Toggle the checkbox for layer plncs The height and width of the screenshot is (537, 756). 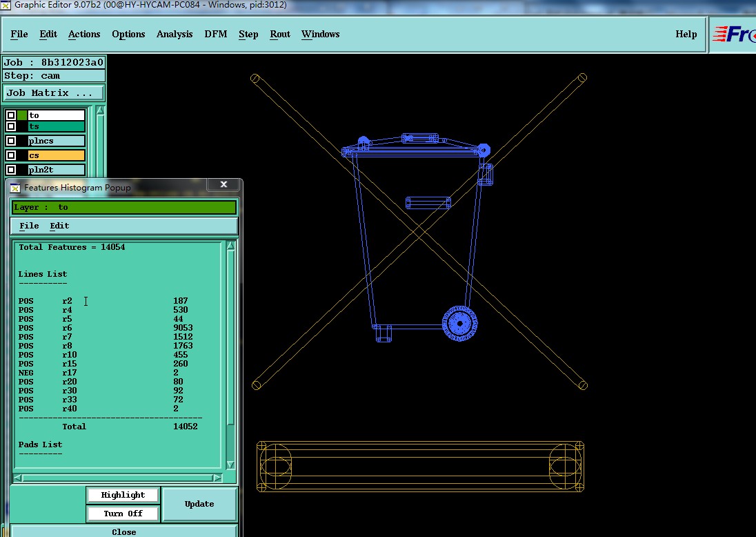(11, 141)
